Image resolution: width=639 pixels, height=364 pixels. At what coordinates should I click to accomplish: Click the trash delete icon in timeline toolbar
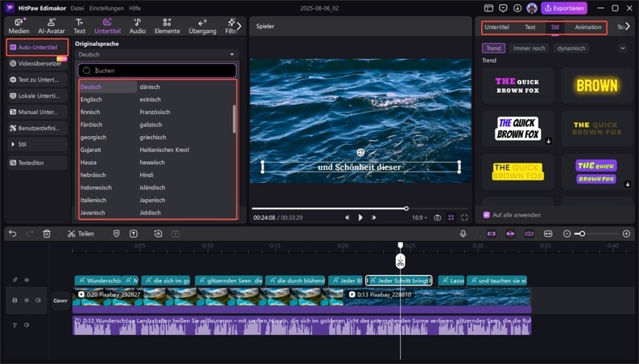click(x=47, y=234)
